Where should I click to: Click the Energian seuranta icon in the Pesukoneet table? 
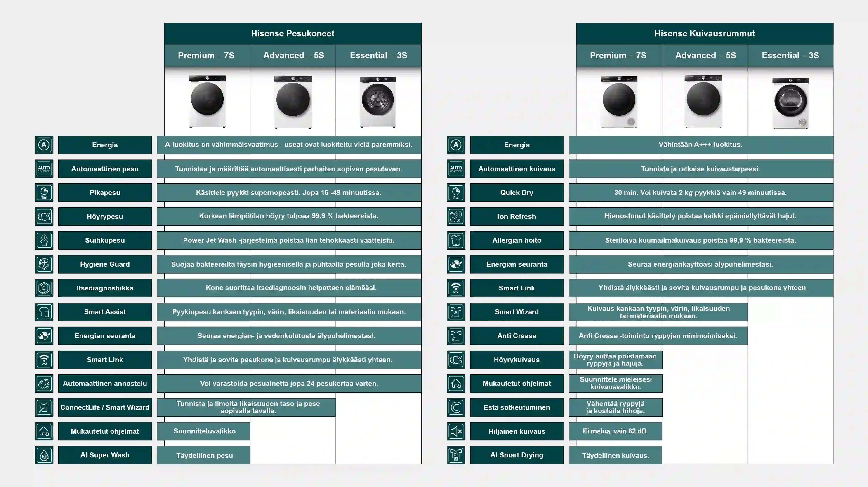44,336
